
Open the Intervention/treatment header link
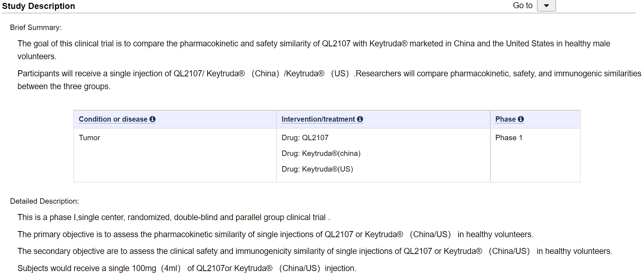point(318,119)
